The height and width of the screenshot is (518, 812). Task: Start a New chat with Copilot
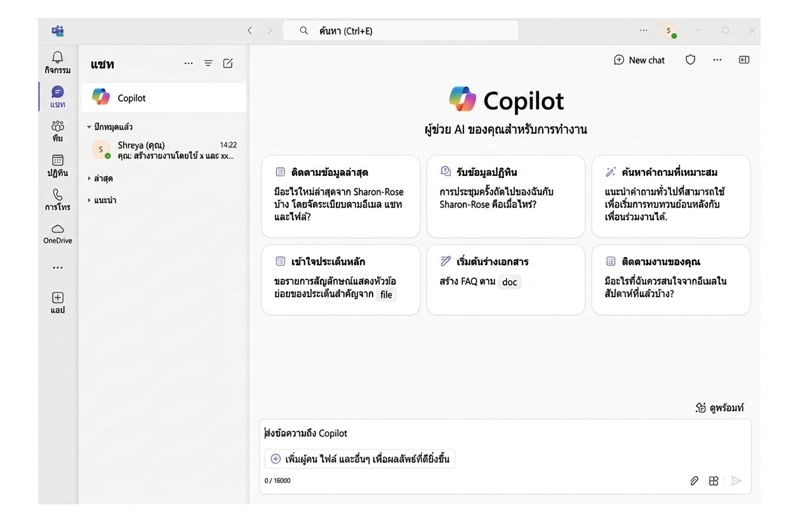point(639,60)
